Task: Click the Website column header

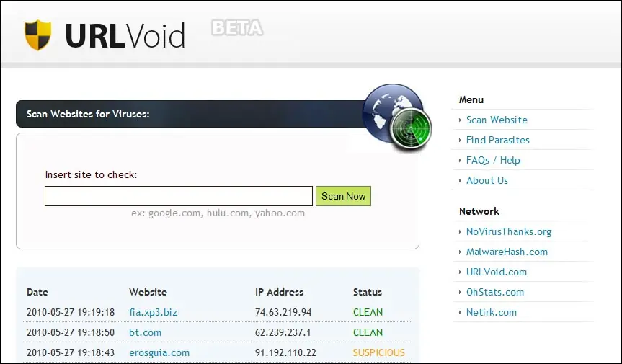Action: click(148, 292)
